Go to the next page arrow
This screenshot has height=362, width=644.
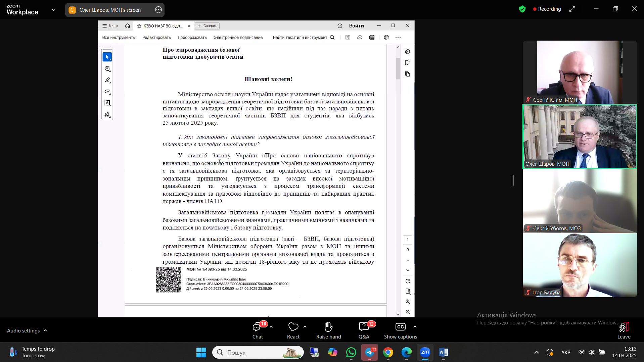coord(408,270)
